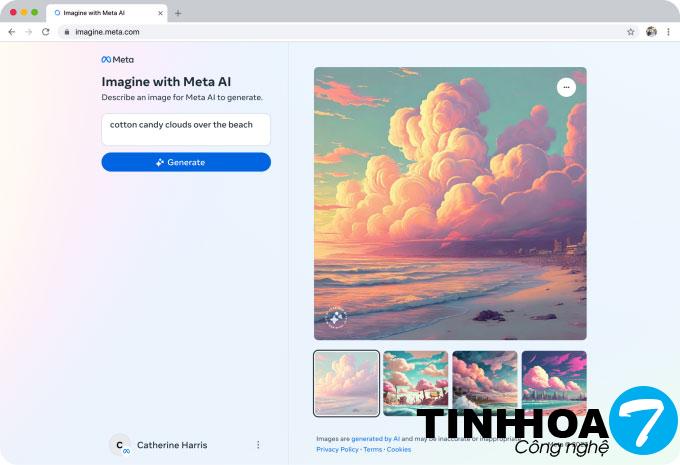Reload the page with the refresh icon

tap(45, 32)
